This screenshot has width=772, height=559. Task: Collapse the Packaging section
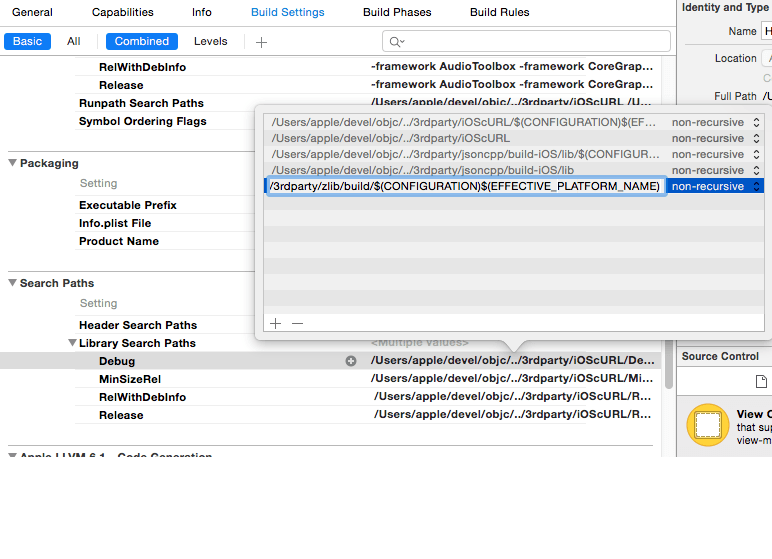coord(13,163)
